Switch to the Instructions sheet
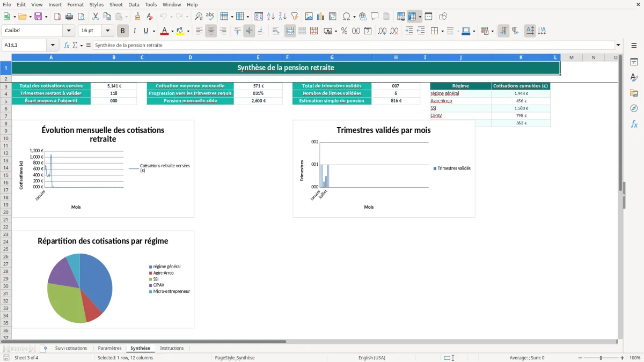Screen dimensions: 644x362 172,349
